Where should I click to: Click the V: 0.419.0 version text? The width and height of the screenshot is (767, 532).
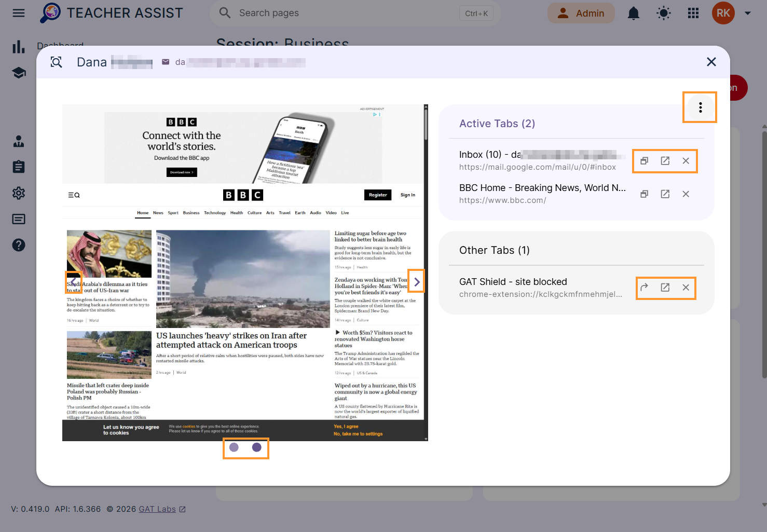click(30, 509)
